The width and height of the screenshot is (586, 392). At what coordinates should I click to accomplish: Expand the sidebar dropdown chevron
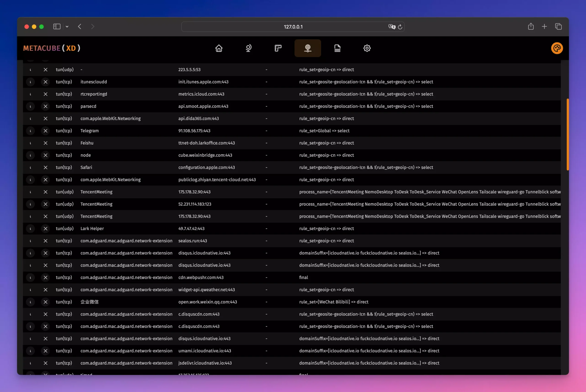point(67,27)
